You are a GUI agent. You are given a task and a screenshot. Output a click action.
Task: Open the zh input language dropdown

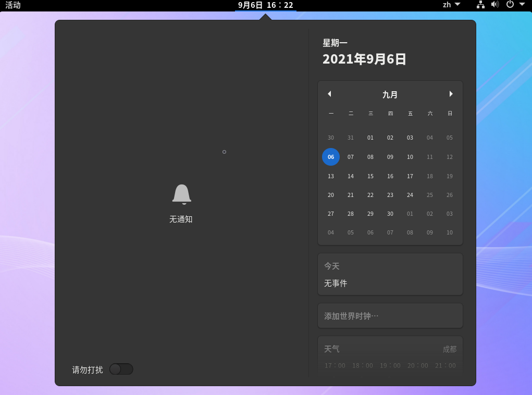pos(451,5)
